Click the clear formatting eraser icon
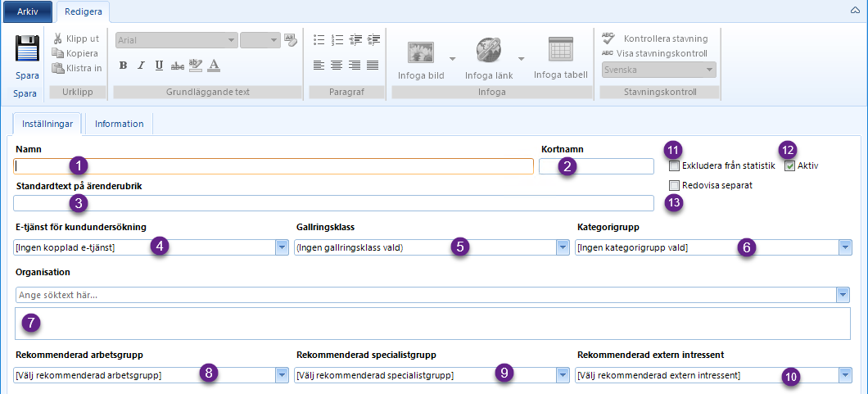This screenshot has width=868, height=394. point(291,39)
